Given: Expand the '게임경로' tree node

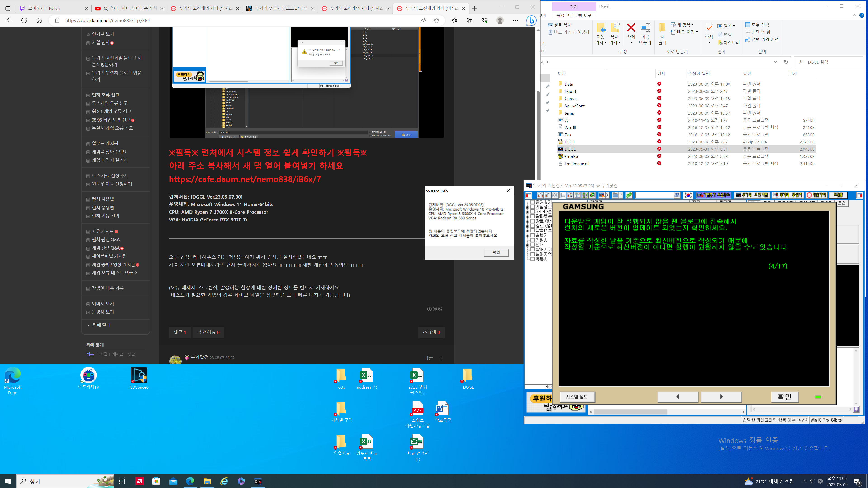Looking at the screenshot, I should click(528, 207).
